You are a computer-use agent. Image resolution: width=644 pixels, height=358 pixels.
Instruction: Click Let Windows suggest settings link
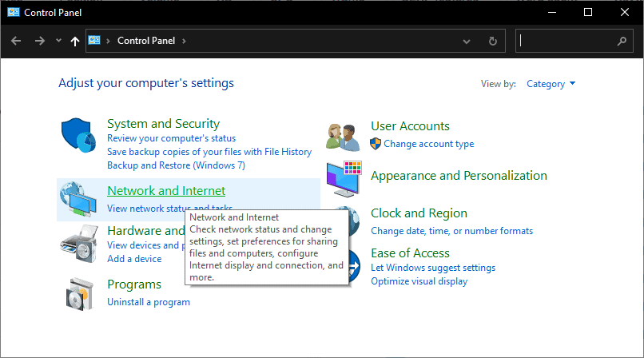pos(433,268)
